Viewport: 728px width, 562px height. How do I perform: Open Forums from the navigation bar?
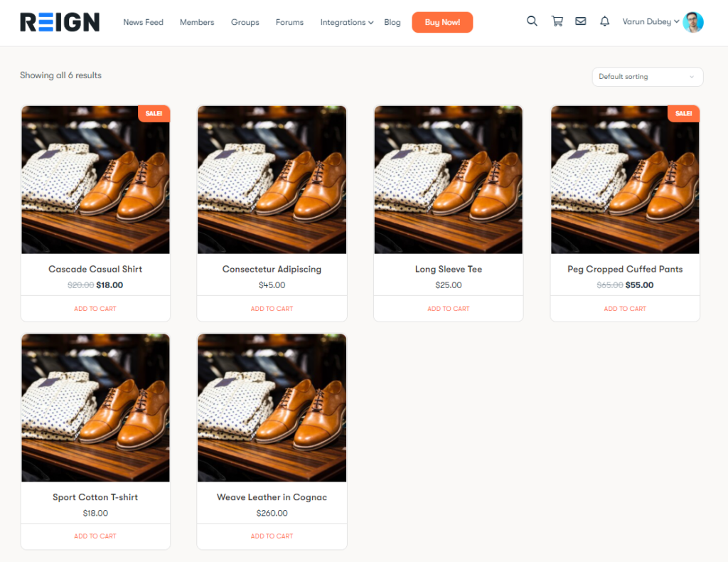point(289,22)
